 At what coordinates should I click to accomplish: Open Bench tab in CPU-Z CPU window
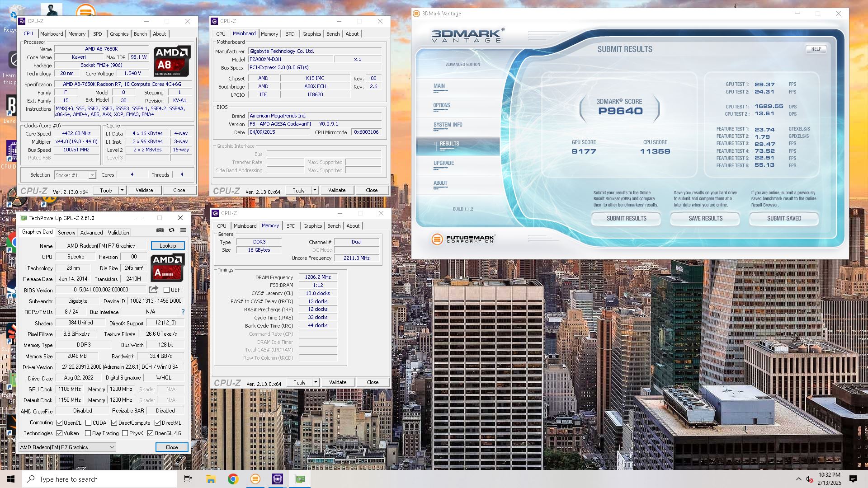(x=141, y=34)
